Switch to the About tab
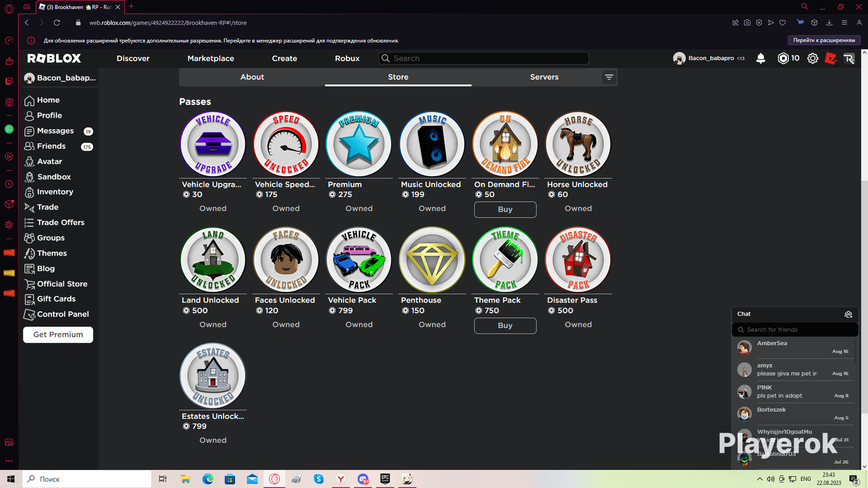 (x=252, y=77)
